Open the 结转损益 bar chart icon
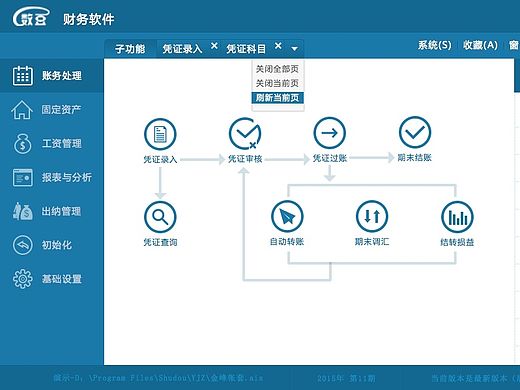Viewport: 520px width, 390px height. (x=457, y=217)
